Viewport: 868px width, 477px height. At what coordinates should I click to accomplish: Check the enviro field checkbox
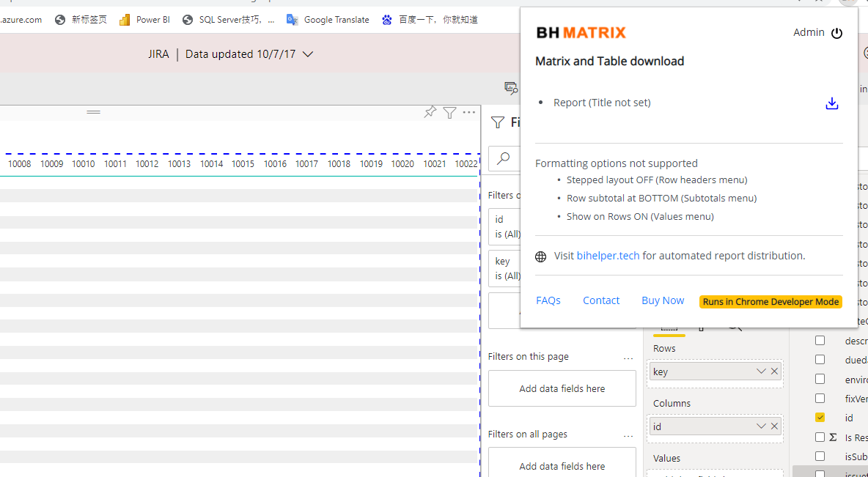click(x=820, y=379)
